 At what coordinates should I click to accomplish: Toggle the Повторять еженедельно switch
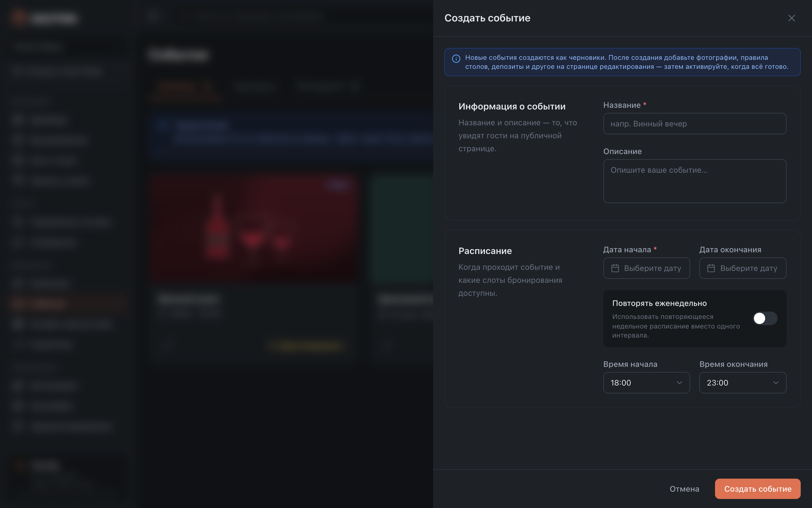point(765,318)
